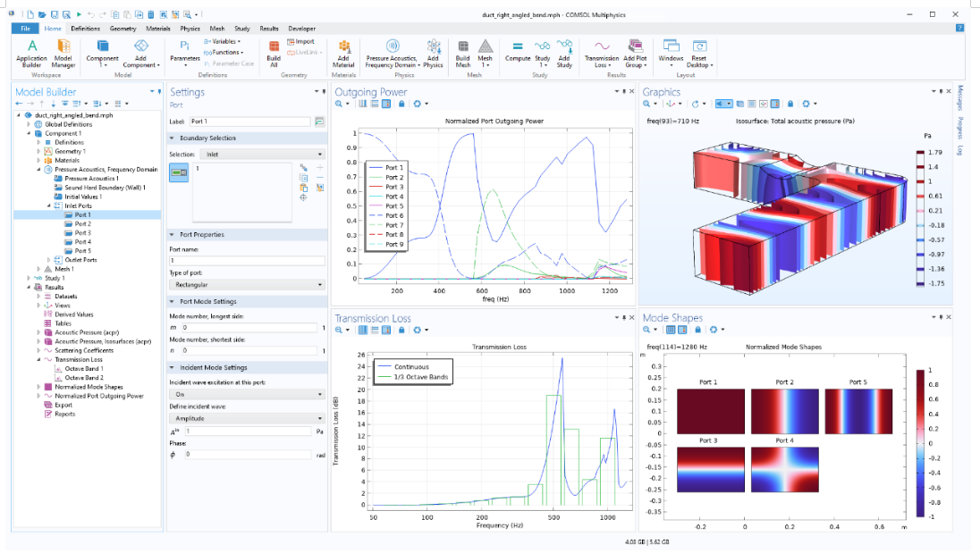Click the Label field containing Port 1
980x553 pixels.
(250, 121)
